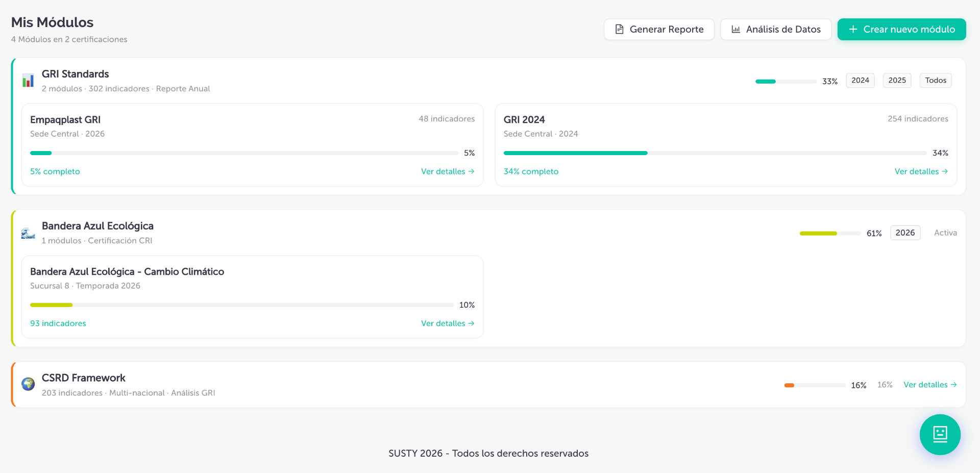This screenshot has width=980, height=473.
Task: Click the Cambio Climático 10% progress bar
Action: (x=242, y=305)
